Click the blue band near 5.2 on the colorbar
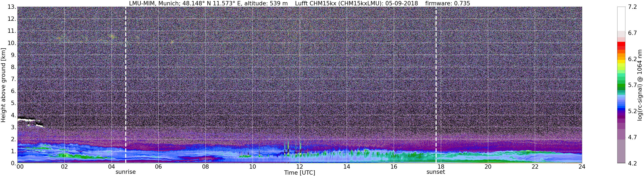Viewport: 644px width, 177px height. tap(621, 109)
